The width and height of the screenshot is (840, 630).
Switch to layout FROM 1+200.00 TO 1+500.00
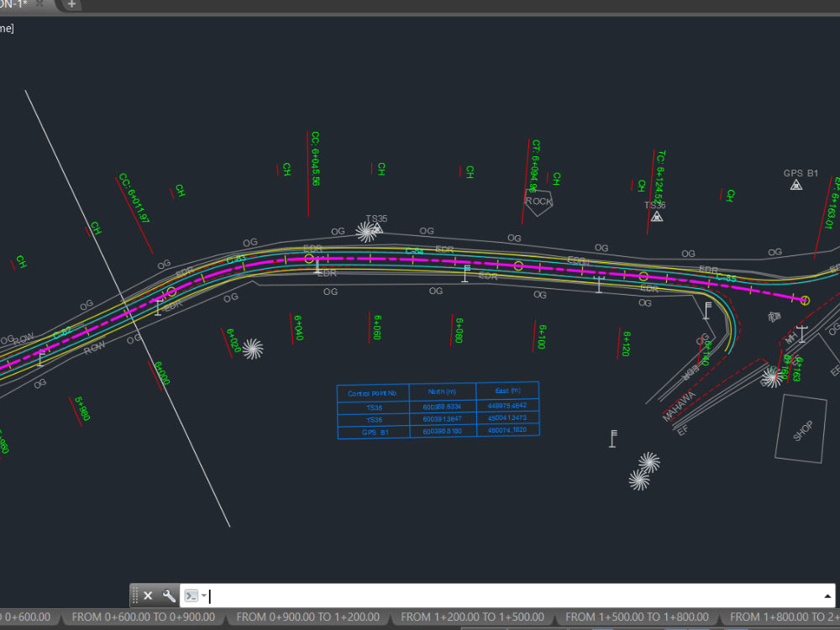472,616
